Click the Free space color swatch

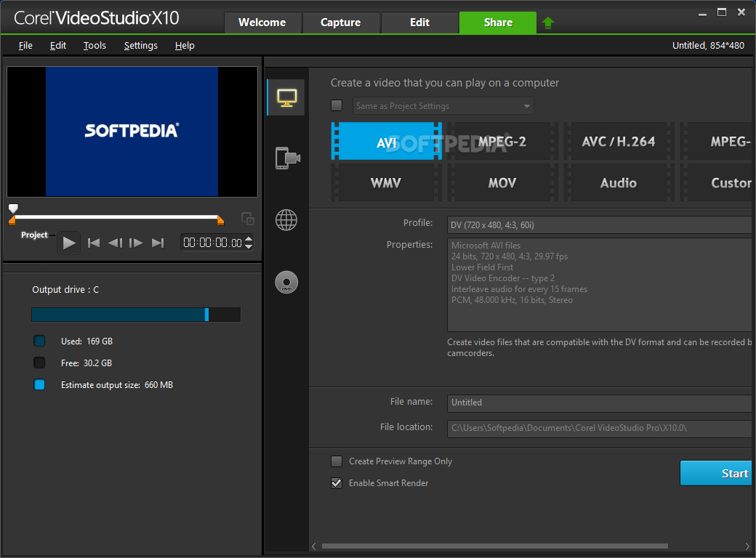[39, 363]
